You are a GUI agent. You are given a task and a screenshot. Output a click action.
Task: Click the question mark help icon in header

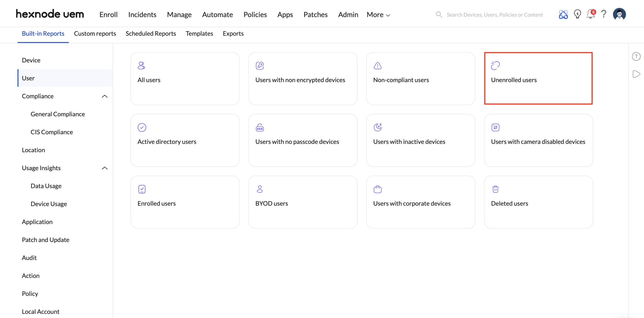[604, 14]
